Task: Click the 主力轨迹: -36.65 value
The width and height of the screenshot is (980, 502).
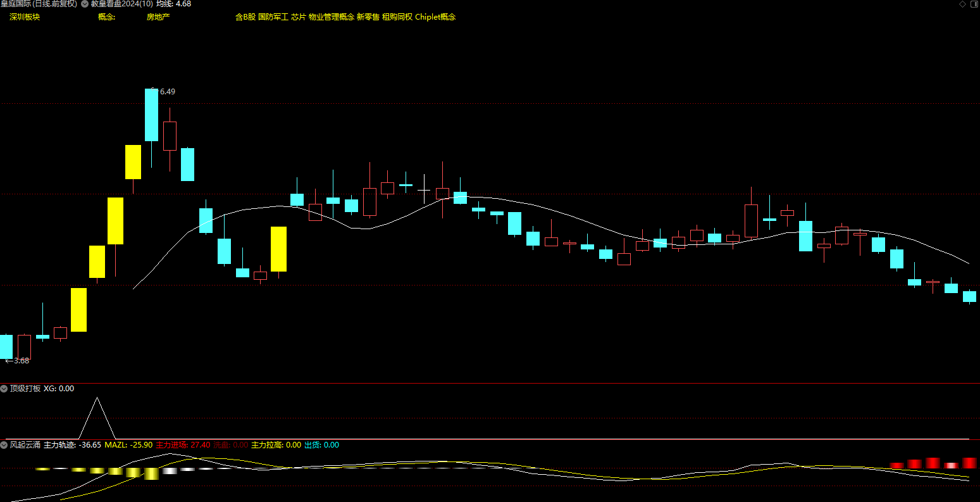Action: point(73,445)
